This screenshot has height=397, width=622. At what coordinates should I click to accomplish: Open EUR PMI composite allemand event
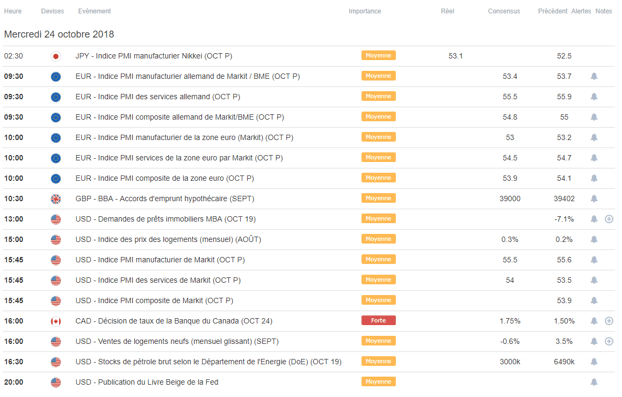[180, 117]
